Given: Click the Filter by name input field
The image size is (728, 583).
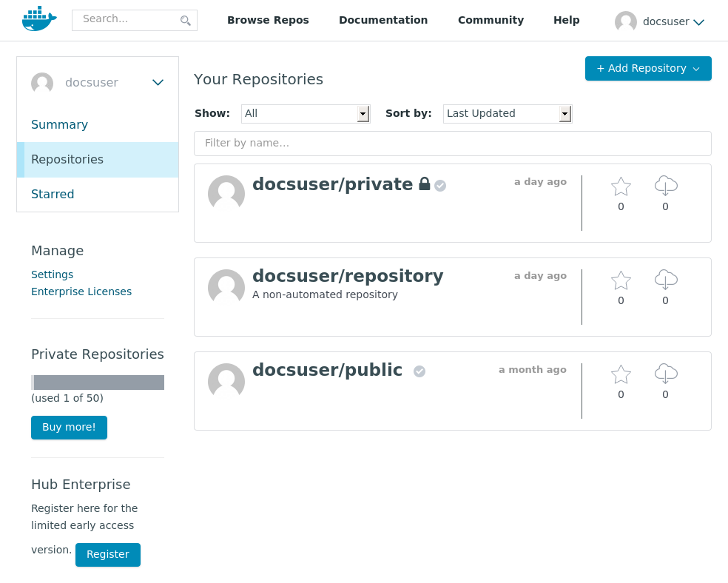Looking at the screenshot, I should pyautogui.click(x=453, y=144).
